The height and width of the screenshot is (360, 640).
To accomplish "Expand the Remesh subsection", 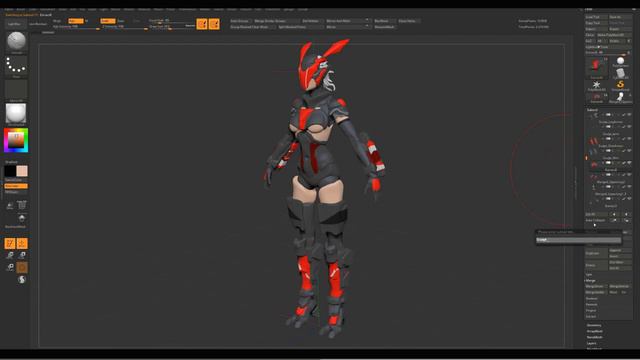I will 591,304.
